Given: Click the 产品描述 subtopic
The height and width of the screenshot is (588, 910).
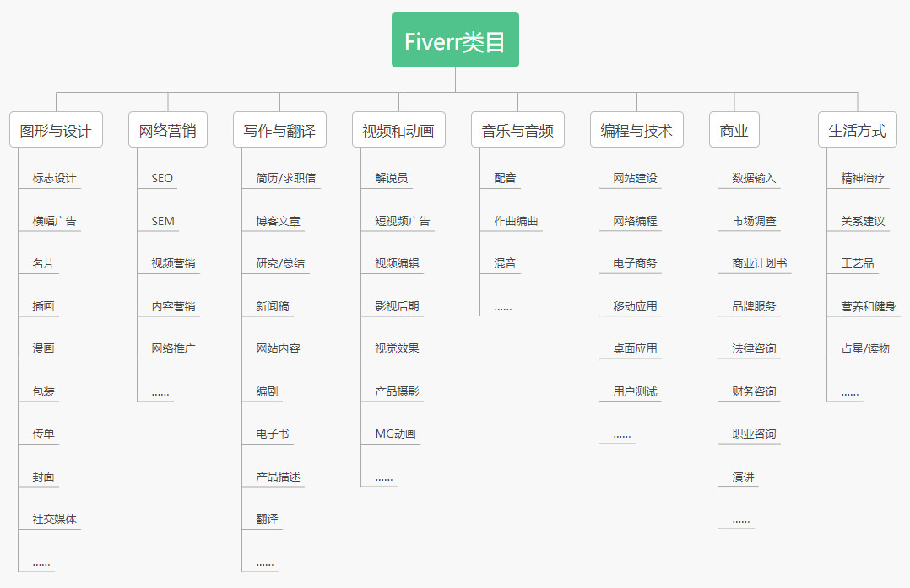Looking at the screenshot, I should (278, 477).
